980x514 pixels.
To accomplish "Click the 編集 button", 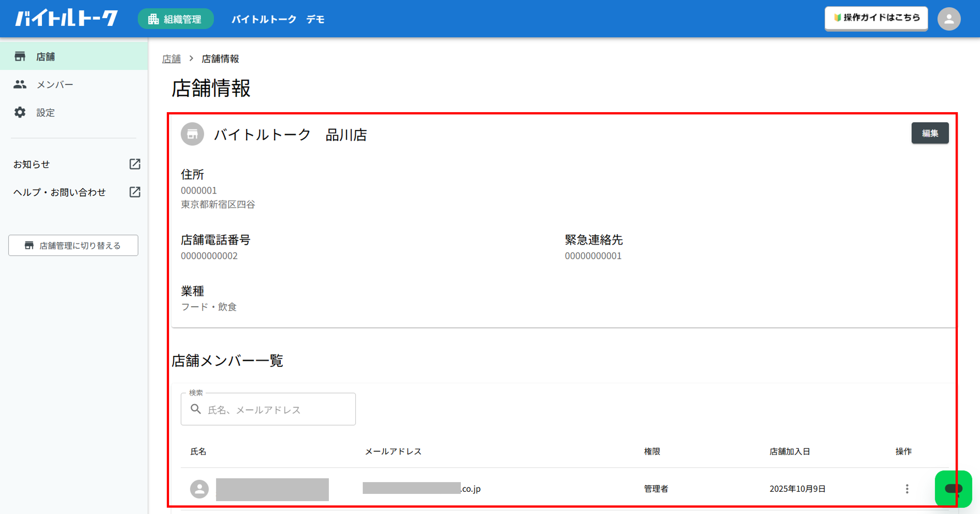I will 930,133.
